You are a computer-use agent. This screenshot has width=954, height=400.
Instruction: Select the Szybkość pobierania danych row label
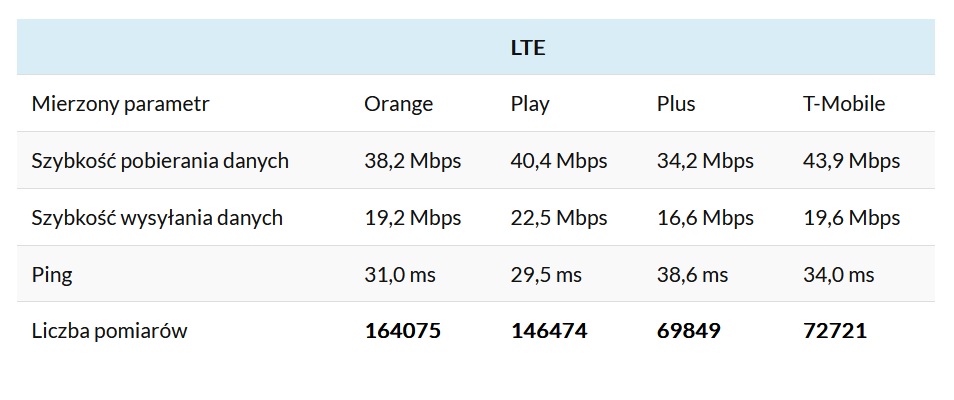[160, 161]
